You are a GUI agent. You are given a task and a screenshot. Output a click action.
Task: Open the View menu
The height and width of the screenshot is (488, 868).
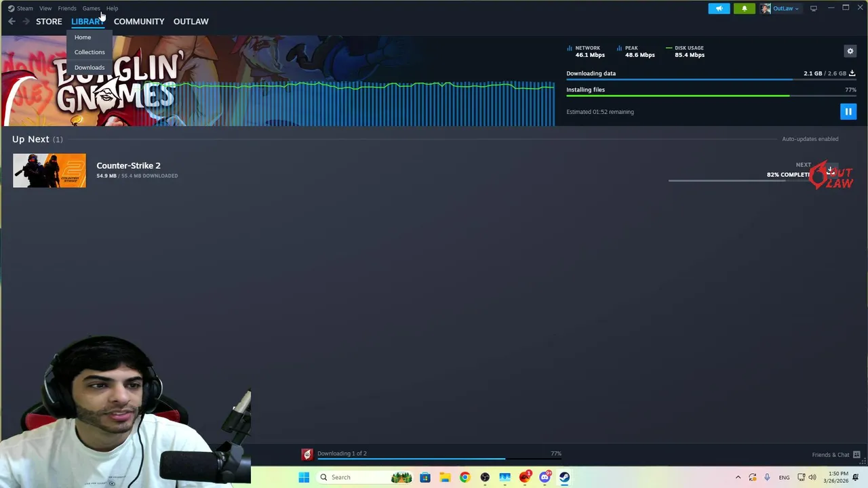45,8
